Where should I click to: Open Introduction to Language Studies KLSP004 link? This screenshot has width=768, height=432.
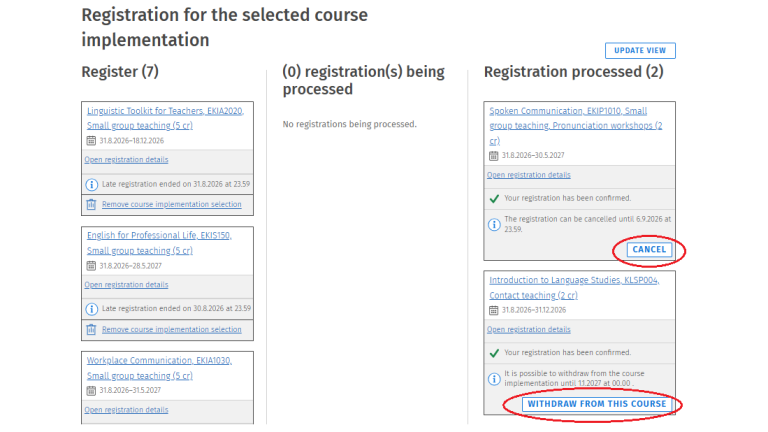[x=574, y=288]
